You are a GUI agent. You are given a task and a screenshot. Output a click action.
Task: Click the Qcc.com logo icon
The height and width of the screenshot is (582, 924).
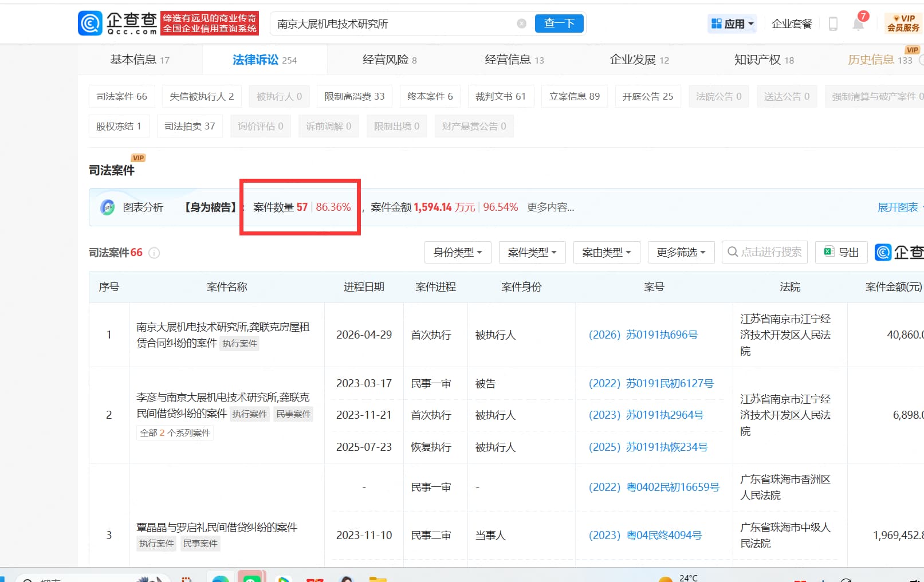[90, 23]
